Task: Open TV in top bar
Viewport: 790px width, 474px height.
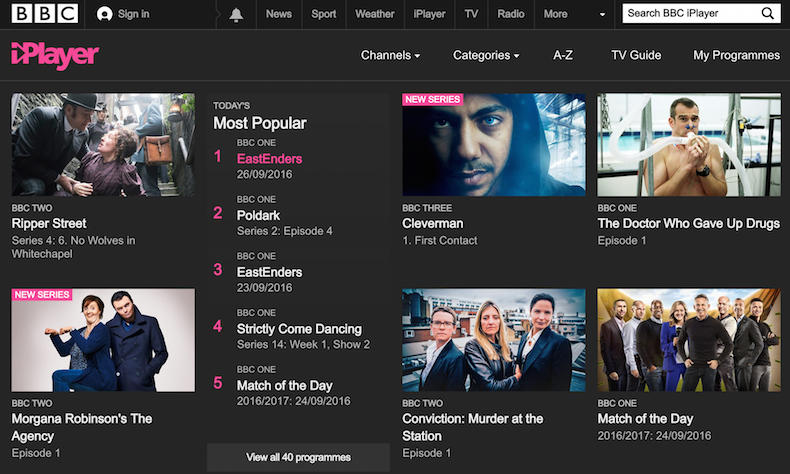Action: 471,14
